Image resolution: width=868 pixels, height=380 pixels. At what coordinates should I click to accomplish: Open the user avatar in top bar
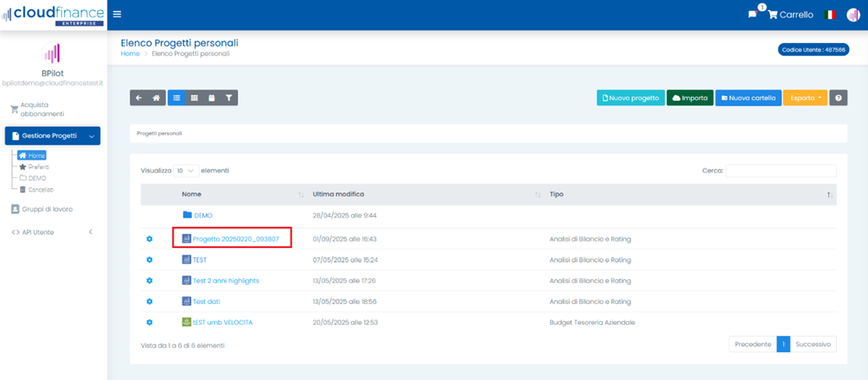click(x=853, y=15)
